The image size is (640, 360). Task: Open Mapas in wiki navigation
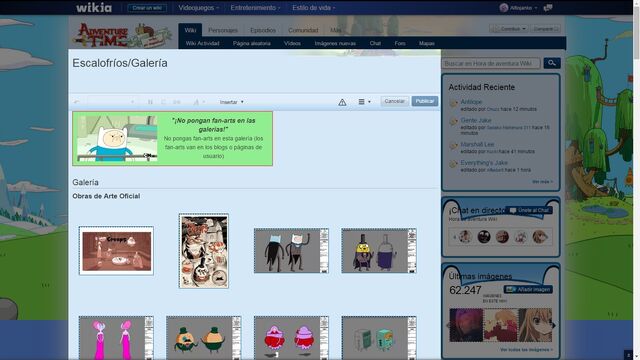(427, 43)
